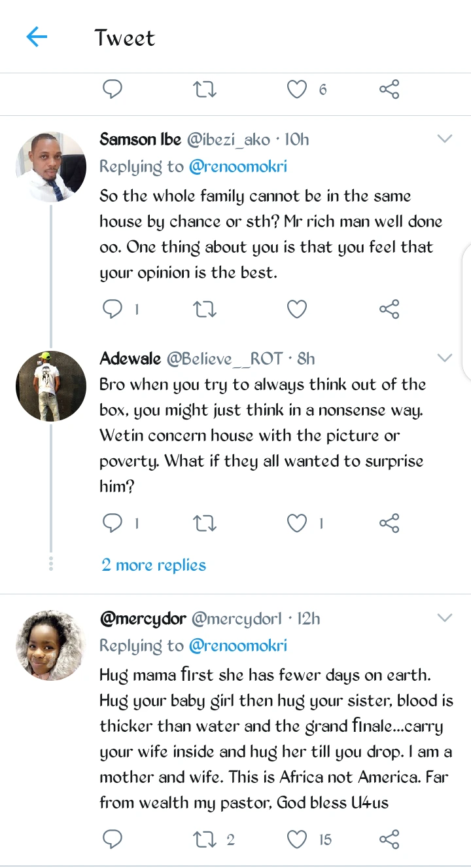Image resolution: width=471 pixels, height=868 pixels.
Task: Open @renoomokri mention in Samson's reply
Action: 238,166
